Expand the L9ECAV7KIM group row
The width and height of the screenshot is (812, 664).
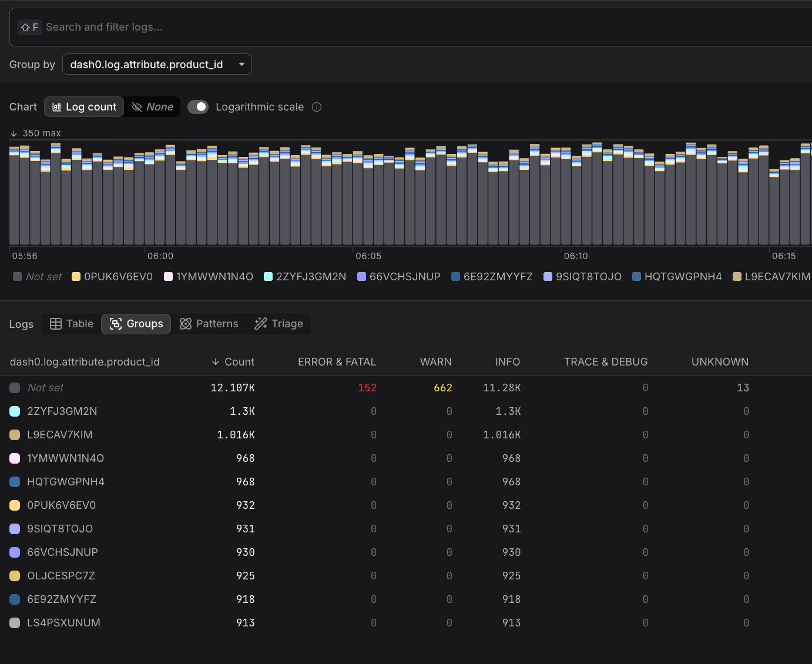click(x=60, y=435)
